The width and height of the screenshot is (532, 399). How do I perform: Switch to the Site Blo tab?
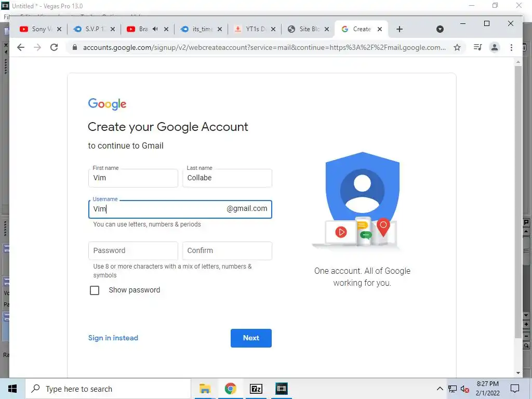pos(303,29)
